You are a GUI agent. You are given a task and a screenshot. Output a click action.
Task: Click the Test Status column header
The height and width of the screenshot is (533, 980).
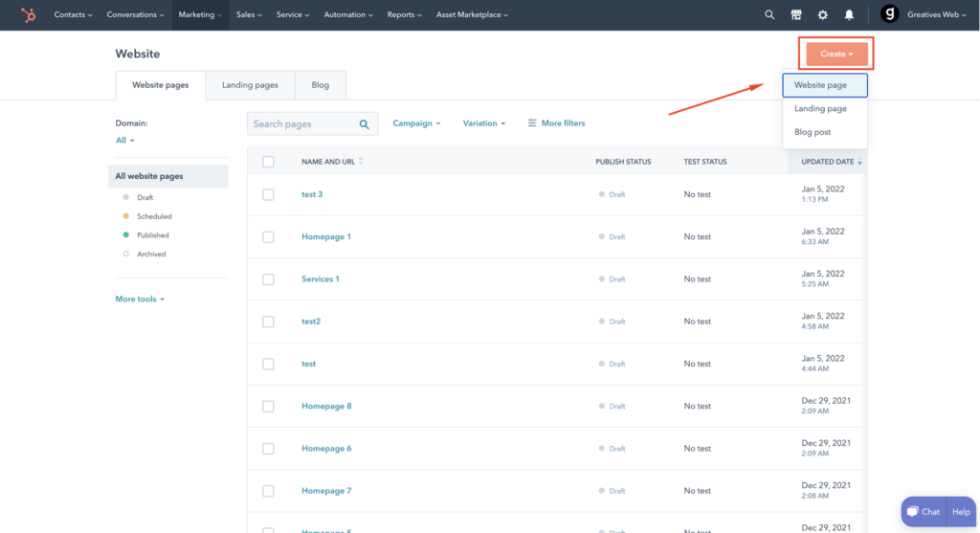click(705, 162)
